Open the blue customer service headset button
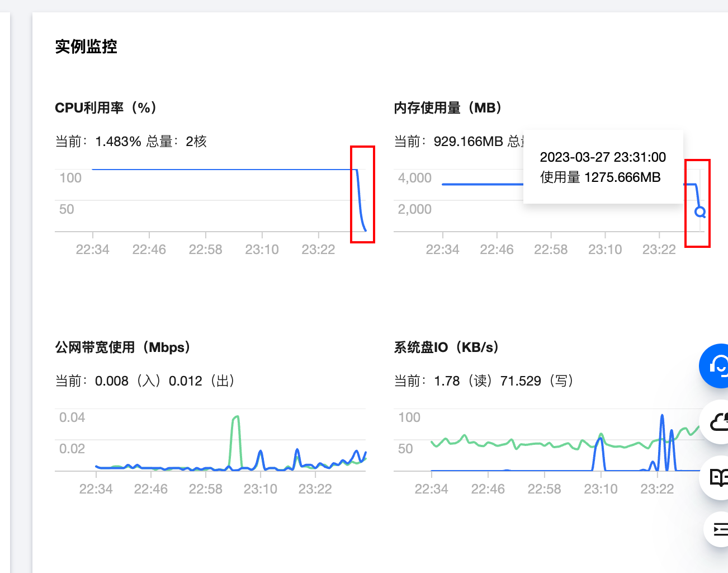 pyautogui.click(x=716, y=366)
